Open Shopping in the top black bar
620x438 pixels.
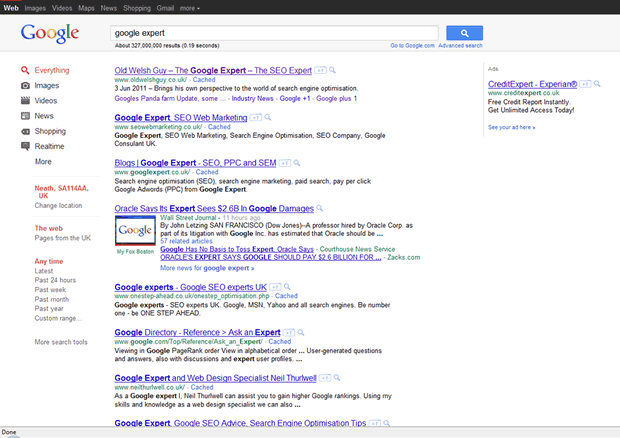(137, 8)
